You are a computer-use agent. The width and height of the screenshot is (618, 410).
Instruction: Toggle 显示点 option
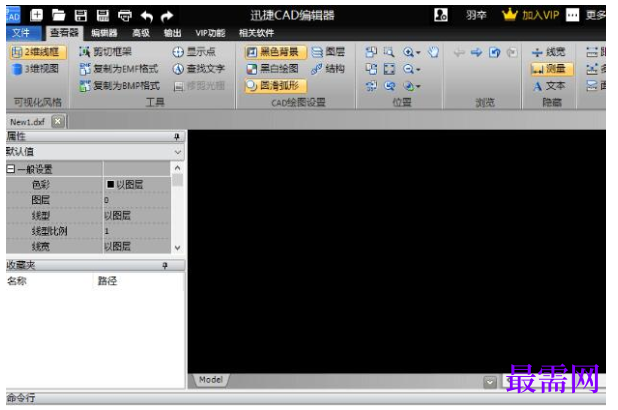pos(194,52)
